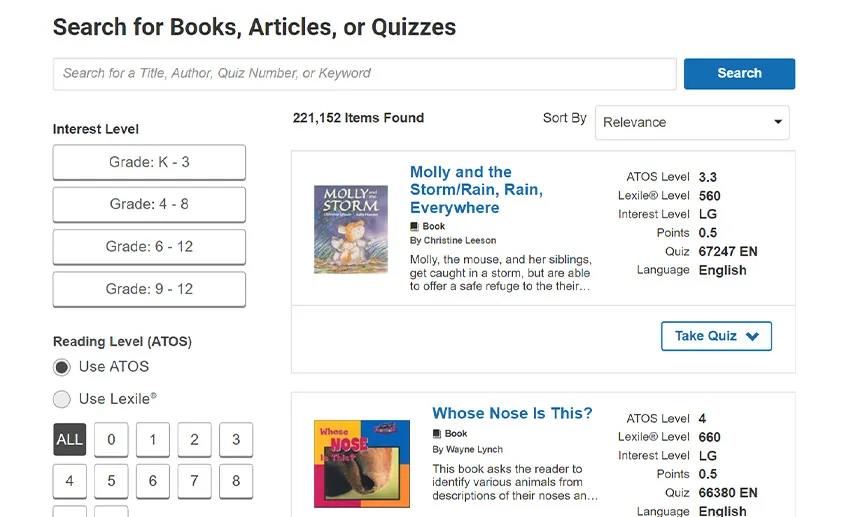The height and width of the screenshot is (517, 843).
Task: Open the Whose Nose Is This? title link
Action: [512, 413]
